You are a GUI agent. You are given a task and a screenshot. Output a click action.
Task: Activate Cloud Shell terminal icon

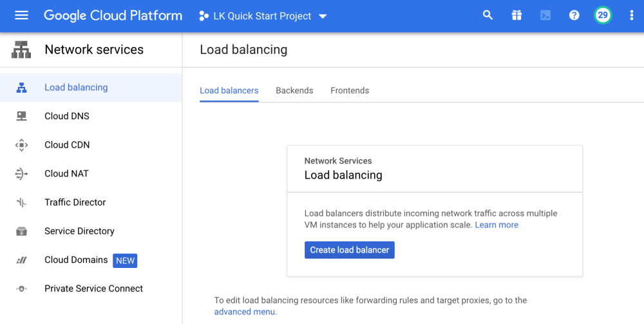pos(545,15)
